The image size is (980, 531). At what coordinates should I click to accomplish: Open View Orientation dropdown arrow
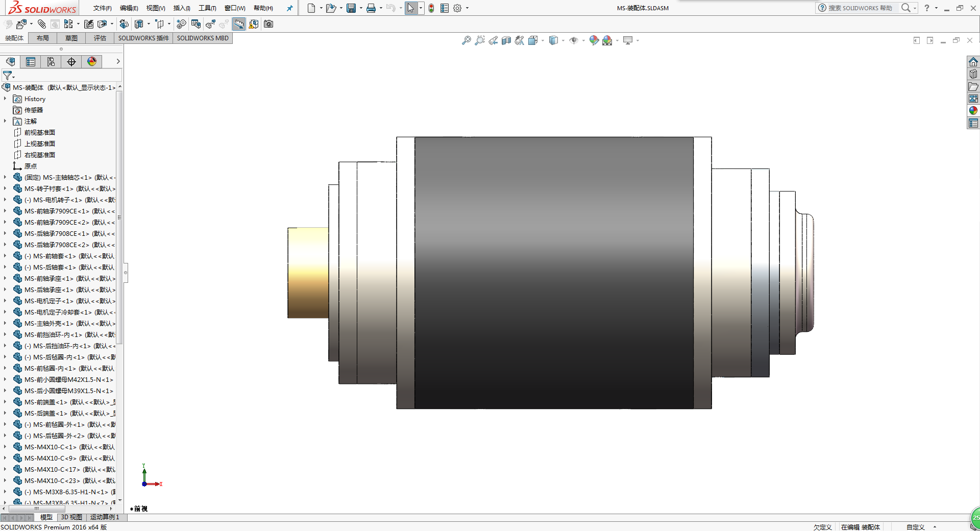point(543,40)
